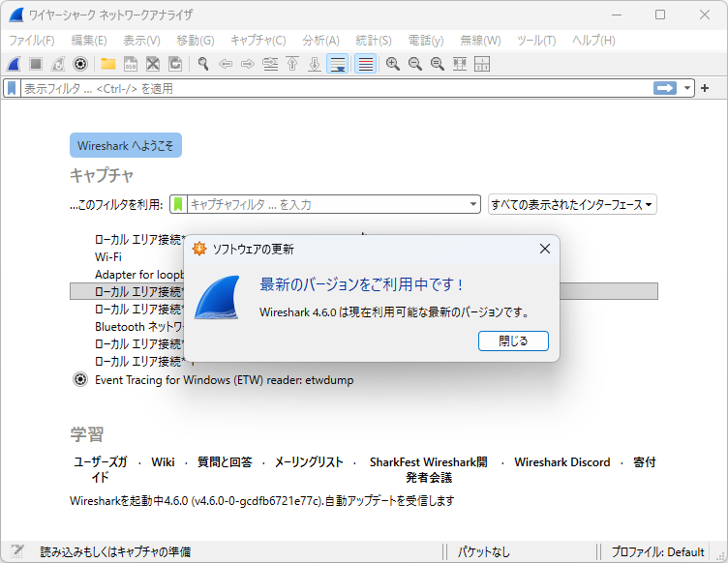Viewport: 728px width, 563px height.
Task: Save the capture file toolbar icon
Action: (131, 64)
